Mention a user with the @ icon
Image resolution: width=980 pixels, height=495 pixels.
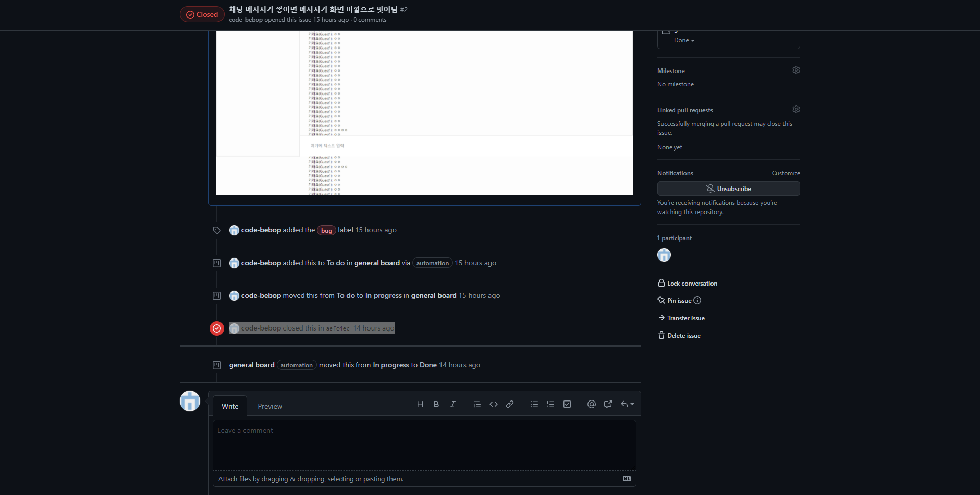click(x=591, y=404)
